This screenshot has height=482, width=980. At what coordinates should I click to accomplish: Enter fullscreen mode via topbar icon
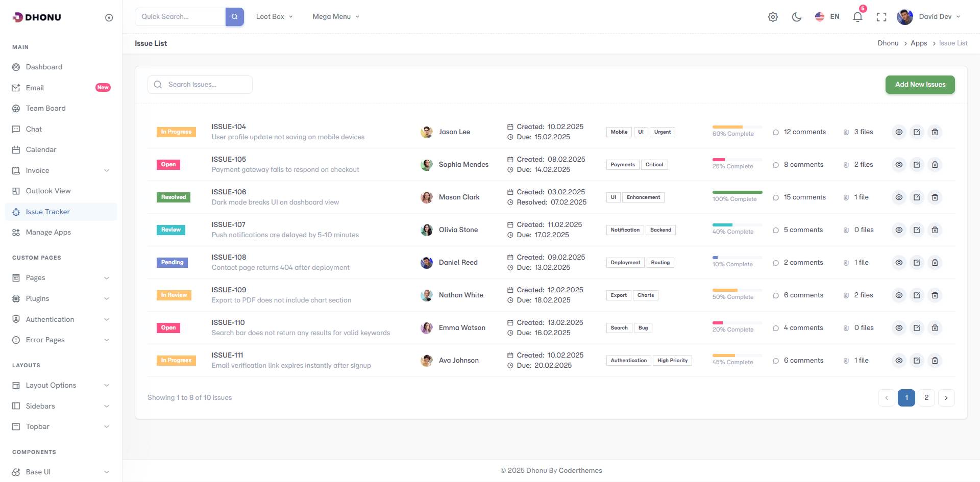click(881, 17)
